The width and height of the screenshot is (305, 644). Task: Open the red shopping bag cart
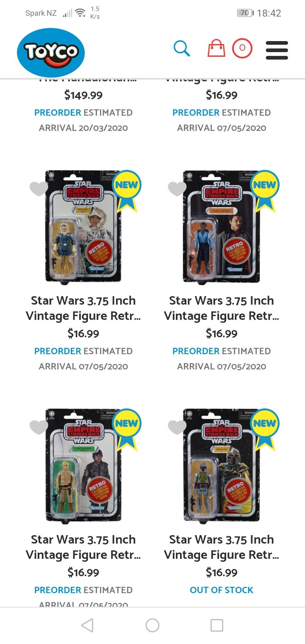point(216,48)
